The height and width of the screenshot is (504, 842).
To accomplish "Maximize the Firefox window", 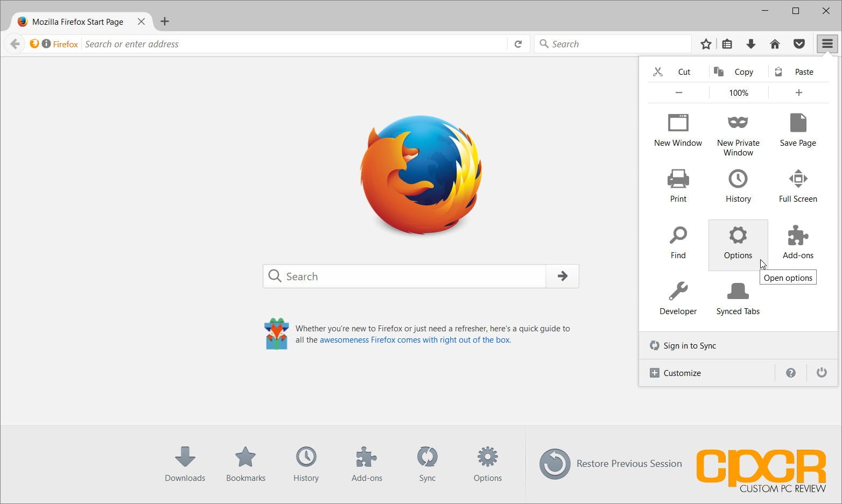I will pos(796,11).
